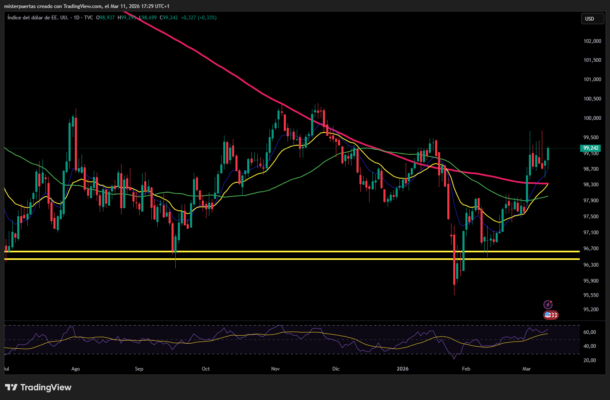Click the 102,000 price scale label
Screen dimensions: 610x400
click(x=590, y=41)
